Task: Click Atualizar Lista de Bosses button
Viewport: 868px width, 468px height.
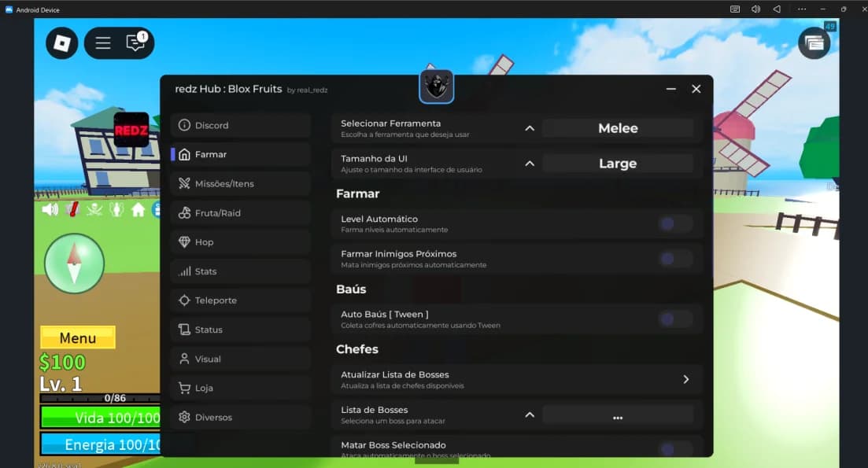Action: pos(516,379)
